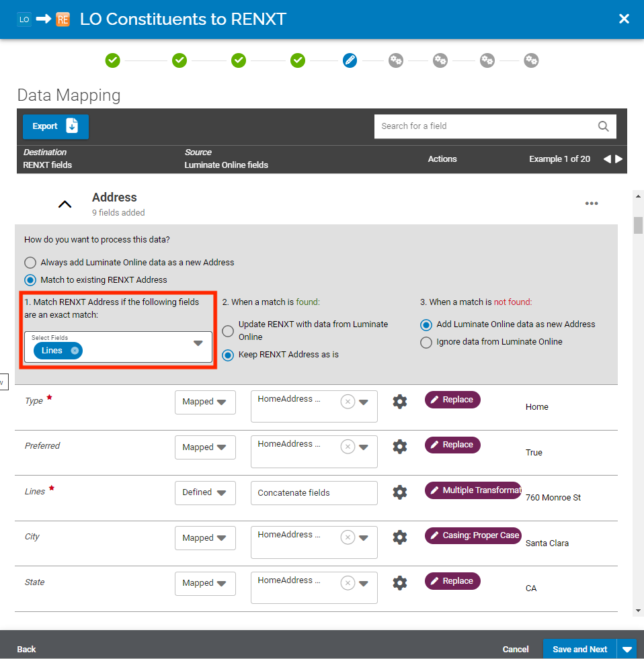
Task: Click the Export button
Action: pyautogui.click(x=55, y=126)
